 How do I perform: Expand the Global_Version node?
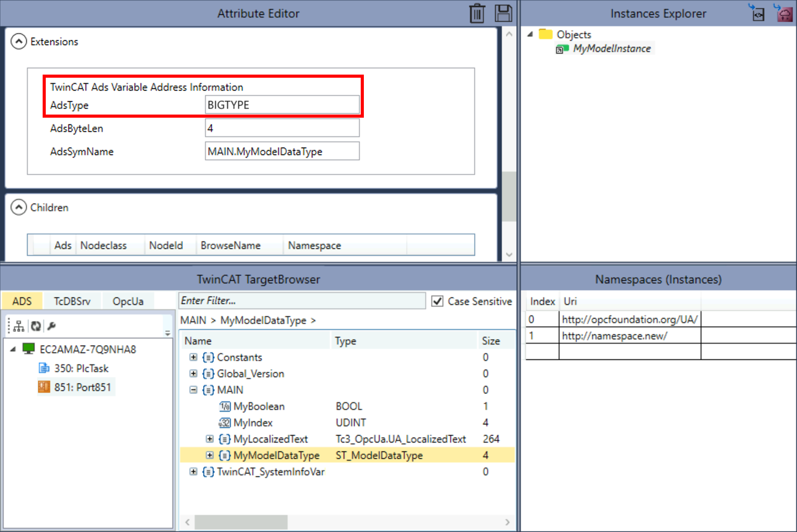(193, 373)
